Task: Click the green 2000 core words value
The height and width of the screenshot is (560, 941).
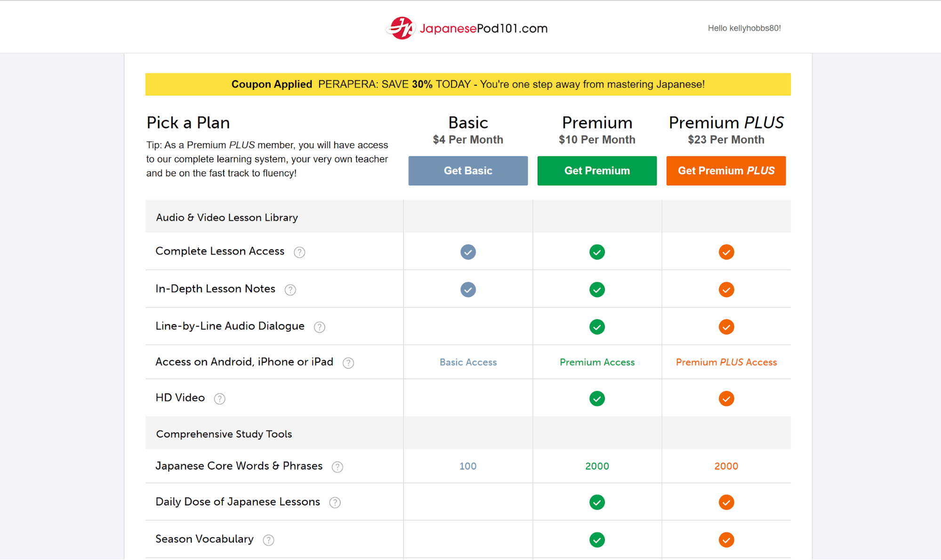Action: coord(597,466)
